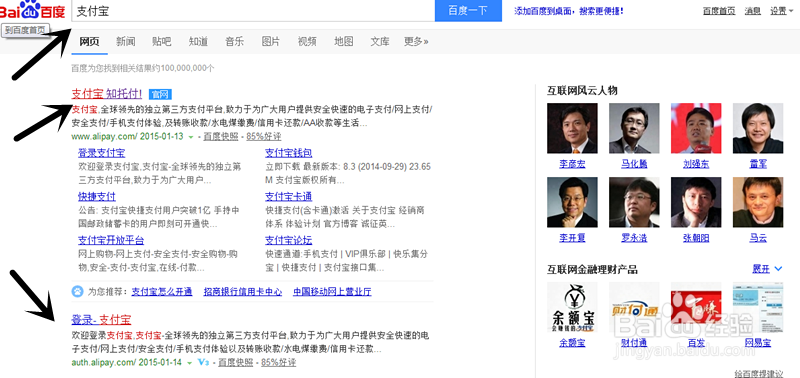Screen dimensions: 800x378
Task: Click the 百发 product logo
Action: click(696, 308)
